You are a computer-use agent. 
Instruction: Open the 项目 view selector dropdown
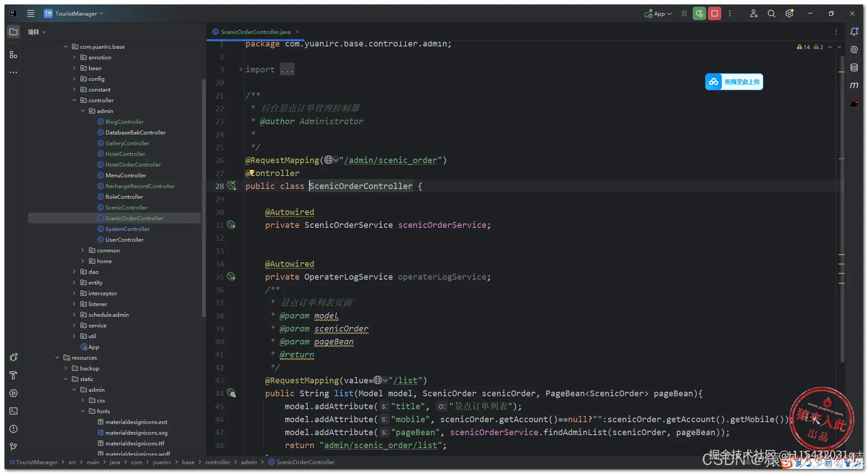[37, 32]
